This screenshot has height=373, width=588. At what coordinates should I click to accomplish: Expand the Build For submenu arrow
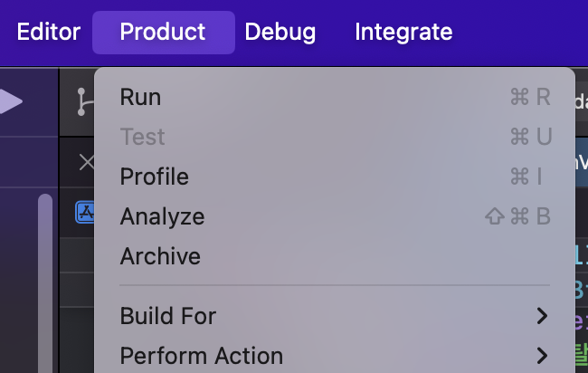[542, 316]
